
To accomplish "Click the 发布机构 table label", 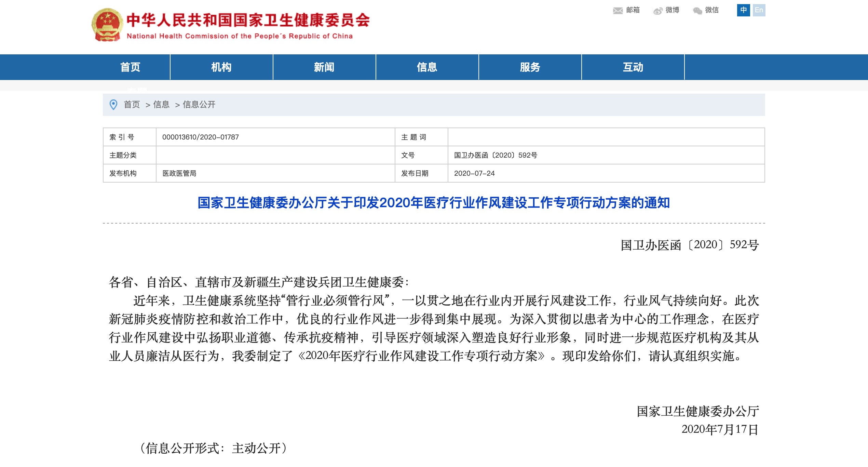I will coord(123,173).
